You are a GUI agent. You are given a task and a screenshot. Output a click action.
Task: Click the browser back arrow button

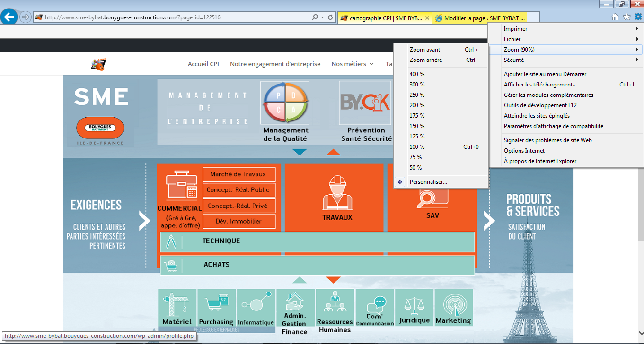(x=9, y=17)
